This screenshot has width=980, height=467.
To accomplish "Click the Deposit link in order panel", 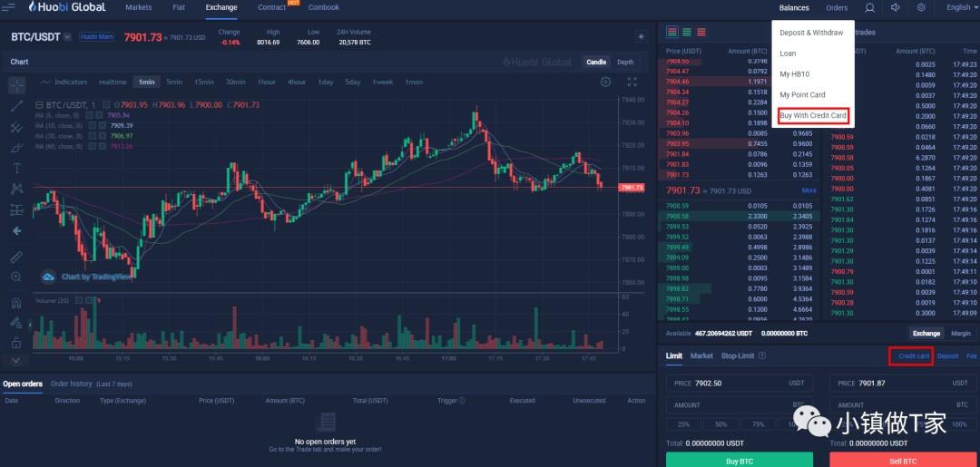I will (947, 355).
